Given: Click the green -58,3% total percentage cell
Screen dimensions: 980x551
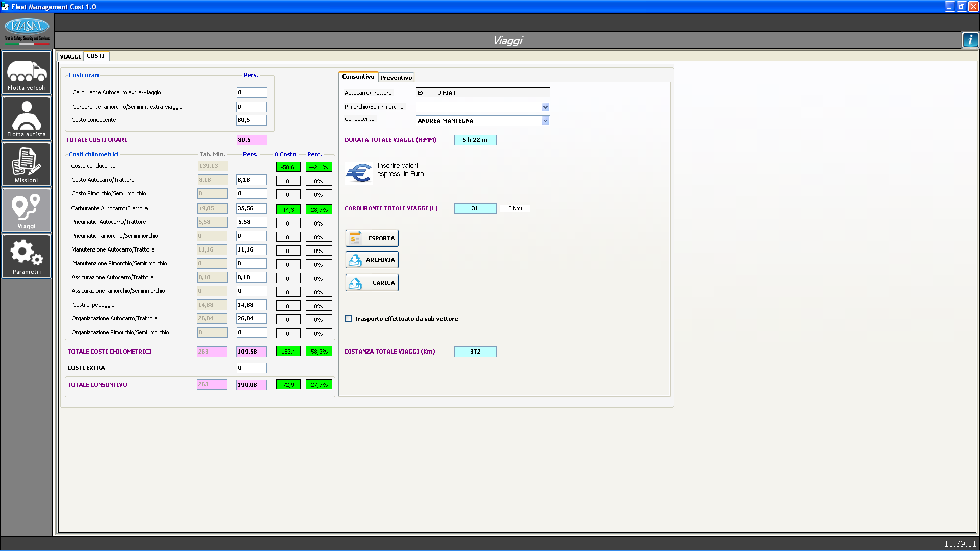Looking at the screenshot, I should [318, 351].
